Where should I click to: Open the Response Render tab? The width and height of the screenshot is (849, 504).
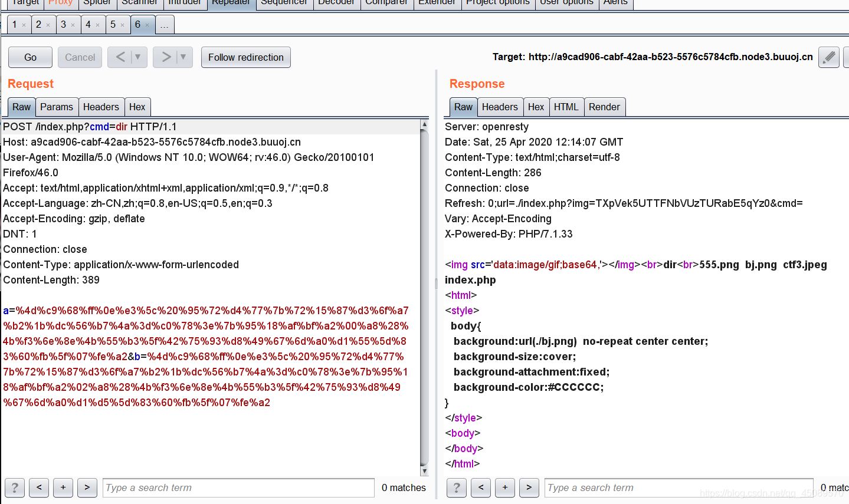(x=604, y=107)
